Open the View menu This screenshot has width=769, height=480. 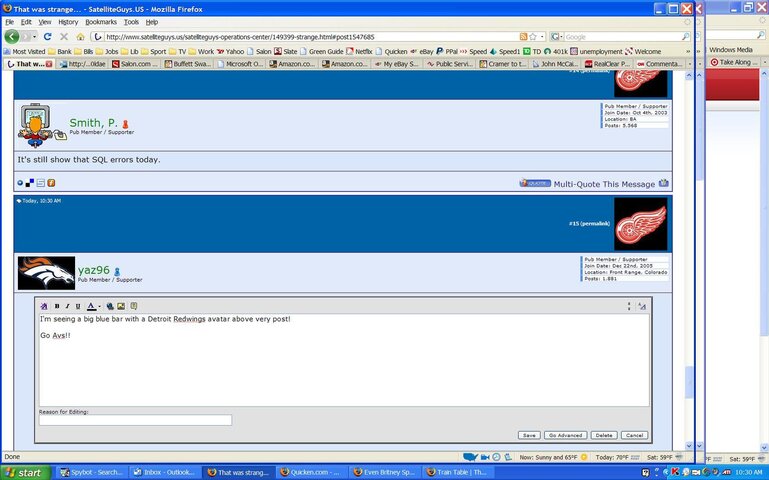pyautogui.click(x=45, y=22)
